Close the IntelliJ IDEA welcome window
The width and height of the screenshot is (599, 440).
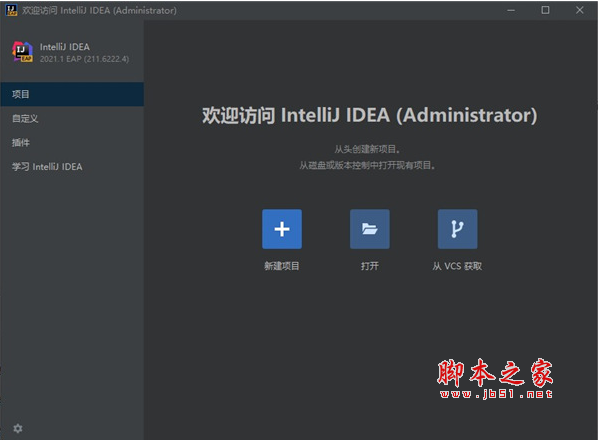click(580, 10)
